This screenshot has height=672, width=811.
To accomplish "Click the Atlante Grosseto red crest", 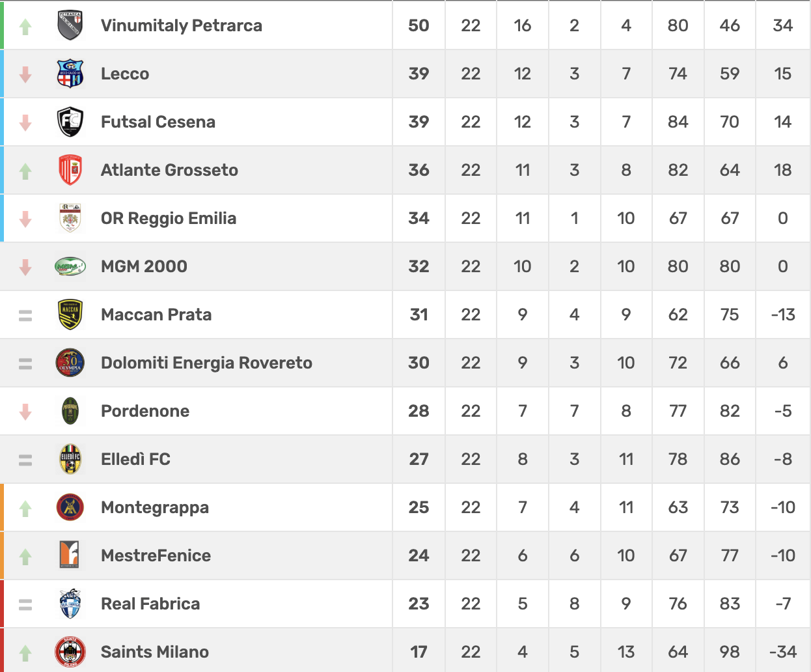I will [70, 170].
